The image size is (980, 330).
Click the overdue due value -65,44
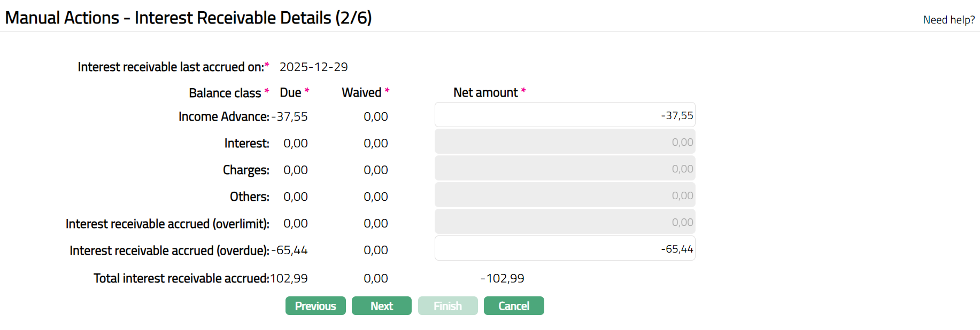(x=290, y=250)
